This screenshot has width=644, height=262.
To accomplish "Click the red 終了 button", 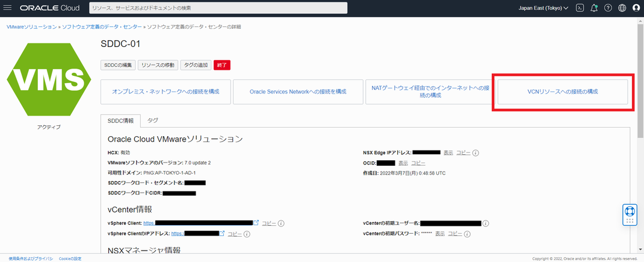I will (221, 65).
